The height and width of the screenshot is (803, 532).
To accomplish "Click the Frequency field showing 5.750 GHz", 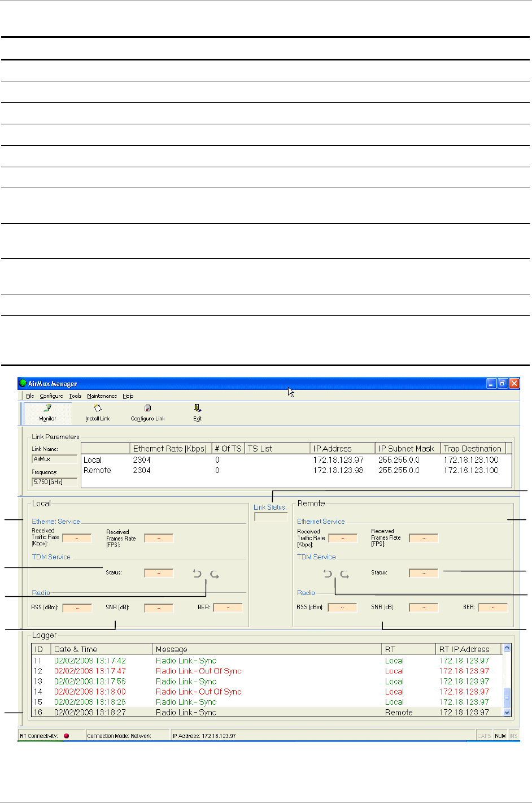I will point(54,482).
